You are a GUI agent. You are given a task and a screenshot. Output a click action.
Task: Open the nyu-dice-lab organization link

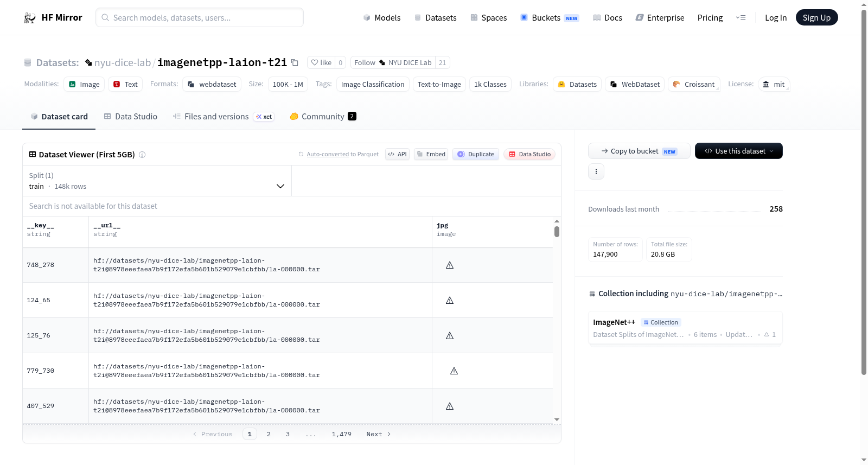(x=123, y=63)
